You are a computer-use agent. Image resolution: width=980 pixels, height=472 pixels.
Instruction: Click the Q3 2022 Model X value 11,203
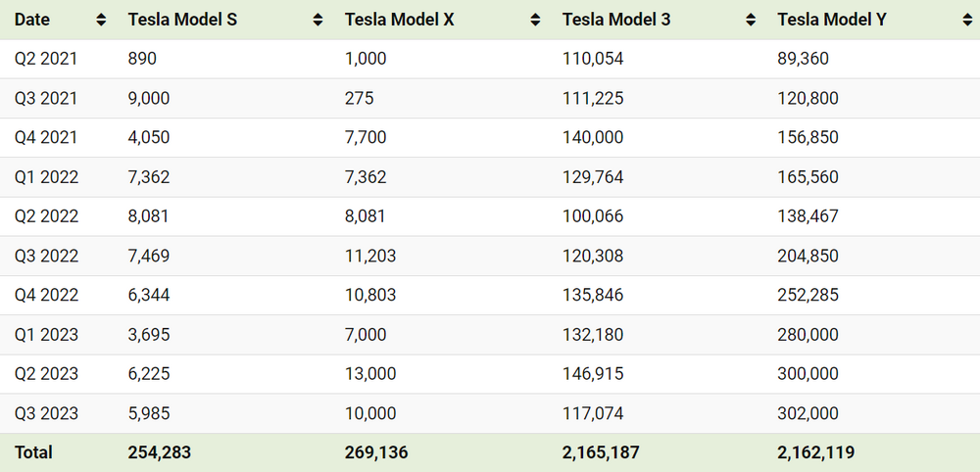click(x=369, y=257)
